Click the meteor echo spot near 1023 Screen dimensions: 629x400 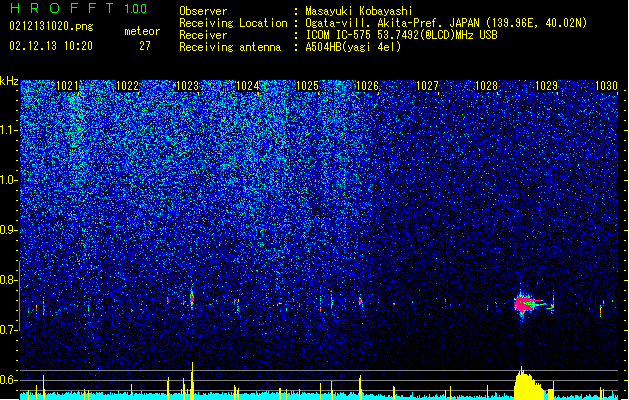192,298
